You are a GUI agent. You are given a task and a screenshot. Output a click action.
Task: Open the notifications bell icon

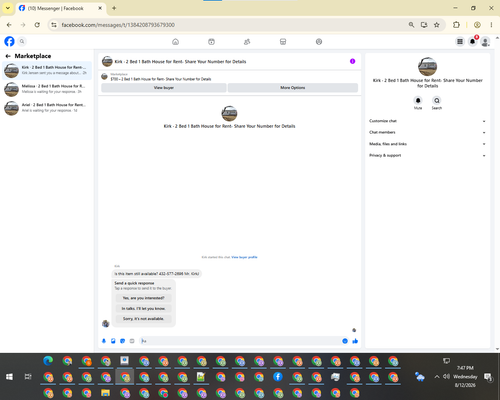[473, 41]
